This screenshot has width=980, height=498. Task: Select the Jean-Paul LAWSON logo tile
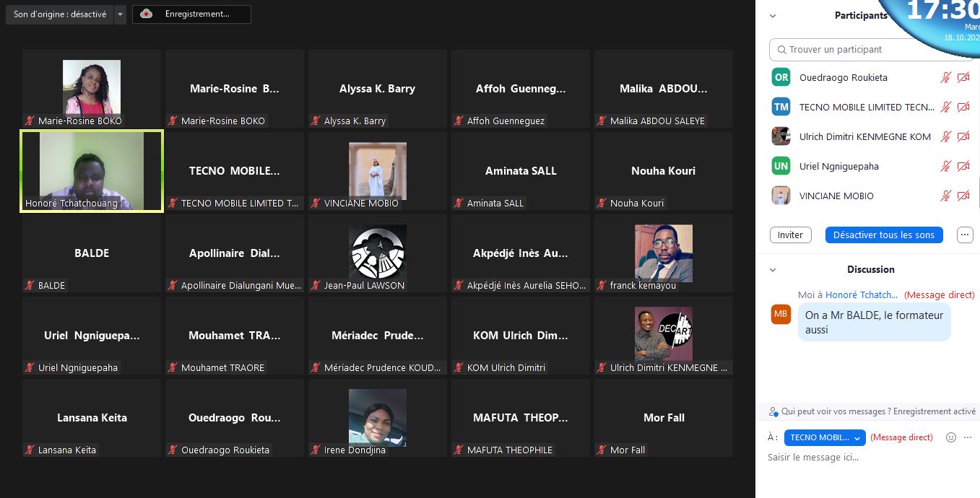[x=378, y=253]
